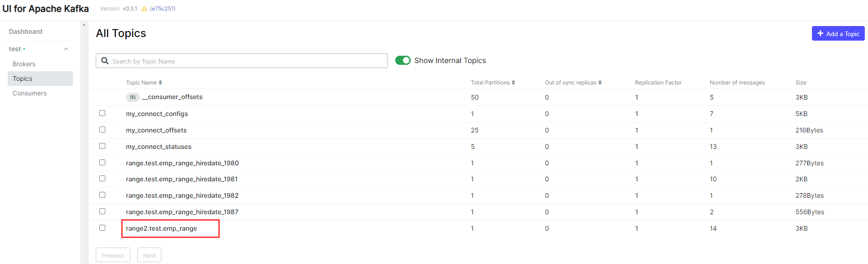The height and width of the screenshot is (264, 868).
Task: Click the Add a Topic button
Action: tap(838, 33)
